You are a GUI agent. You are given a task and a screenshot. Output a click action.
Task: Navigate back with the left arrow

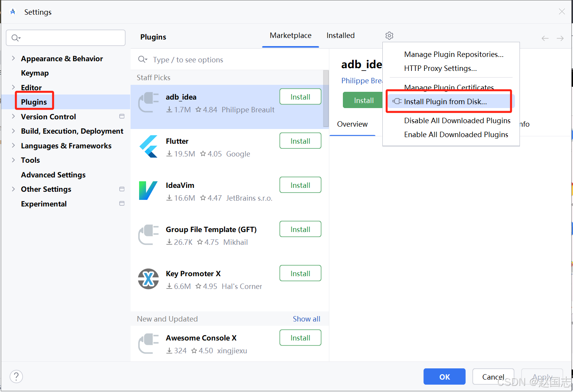(545, 38)
